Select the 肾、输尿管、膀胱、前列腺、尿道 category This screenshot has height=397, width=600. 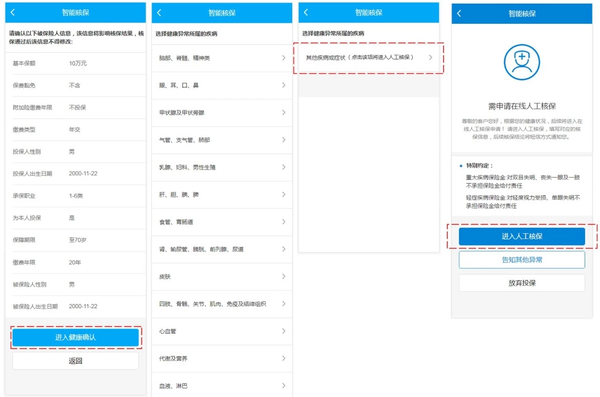pos(222,249)
